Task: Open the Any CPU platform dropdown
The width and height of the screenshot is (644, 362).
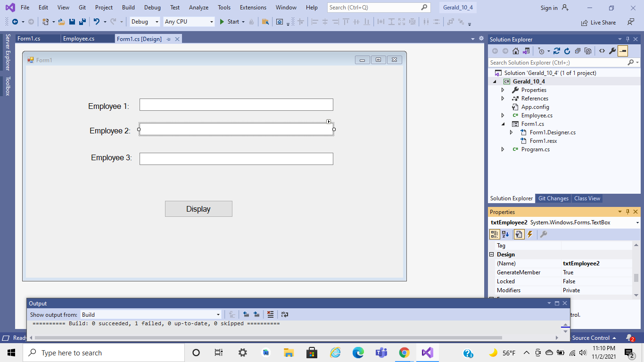Action: 212,22
